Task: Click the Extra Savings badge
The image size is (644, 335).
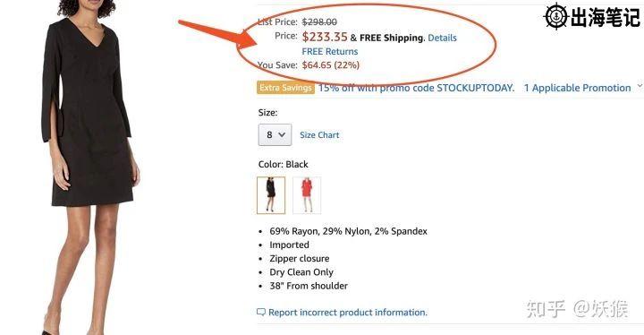Action: (286, 88)
